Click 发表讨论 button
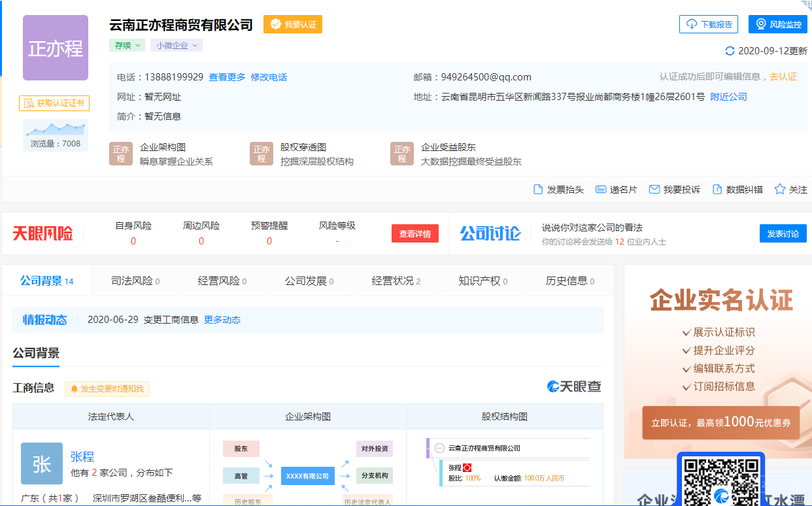812x506 pixels. tap(783, 233)
